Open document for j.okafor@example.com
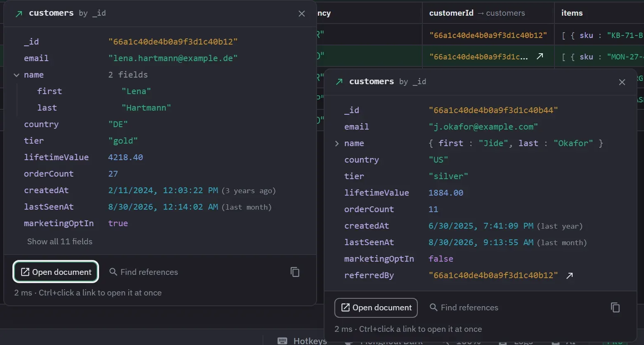 coord(376,307)
